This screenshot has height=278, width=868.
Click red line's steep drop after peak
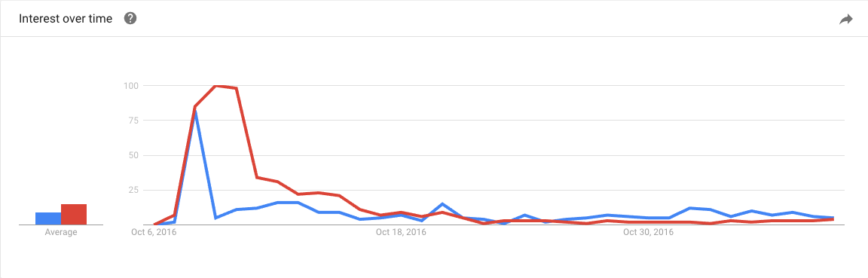coord(247,133)
